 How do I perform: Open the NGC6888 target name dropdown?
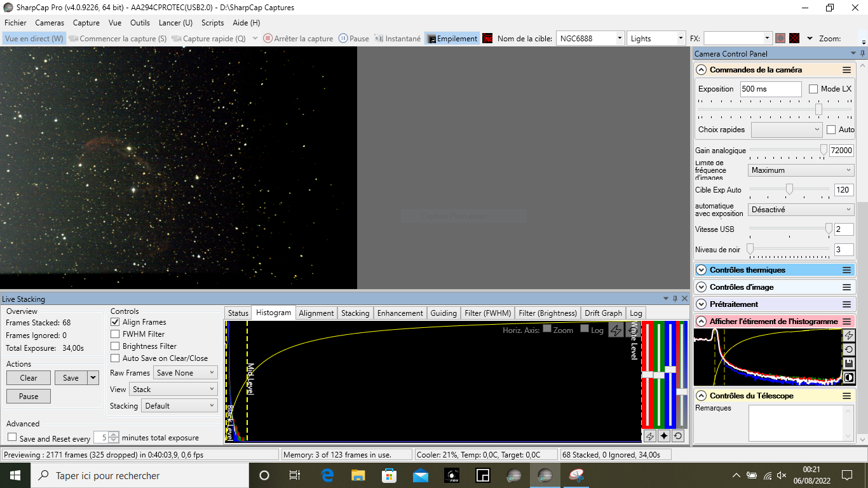coord(620,39)
